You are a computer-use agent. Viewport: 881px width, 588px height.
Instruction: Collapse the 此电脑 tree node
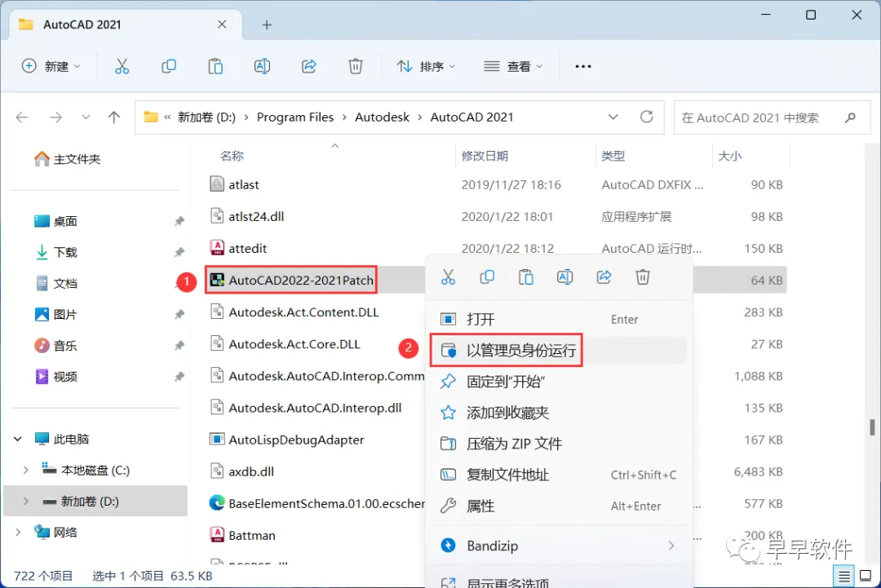(x=18, y=440)
